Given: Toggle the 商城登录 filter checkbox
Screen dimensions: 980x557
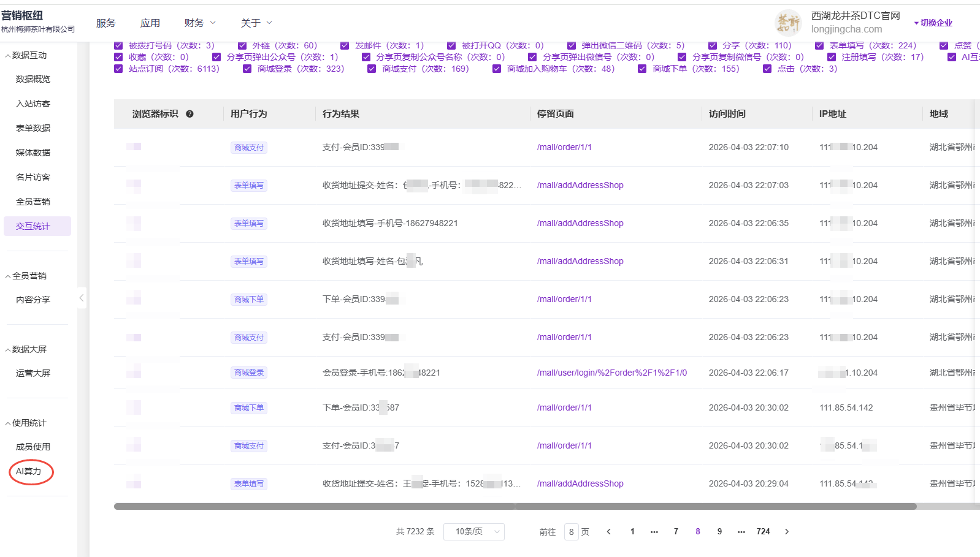Looking at the screenshot, I should pyautogui.click(x=247, y=69).
